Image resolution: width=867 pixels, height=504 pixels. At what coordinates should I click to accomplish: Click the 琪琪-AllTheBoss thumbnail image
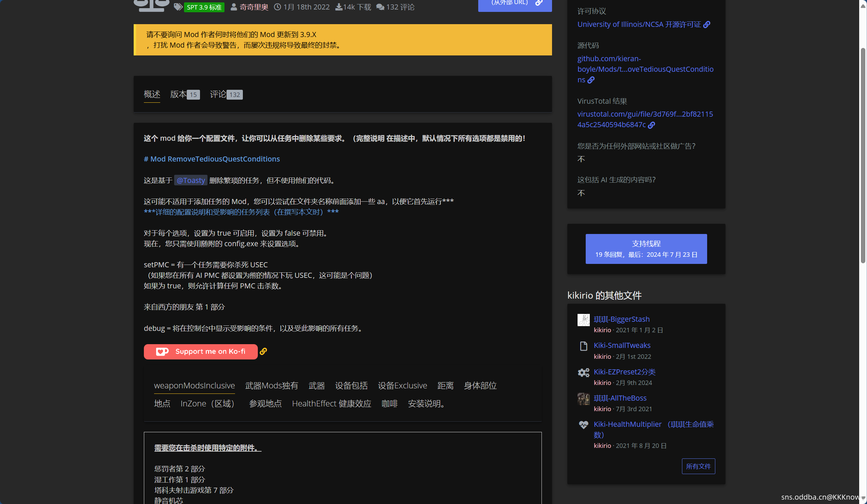point(584,399)
